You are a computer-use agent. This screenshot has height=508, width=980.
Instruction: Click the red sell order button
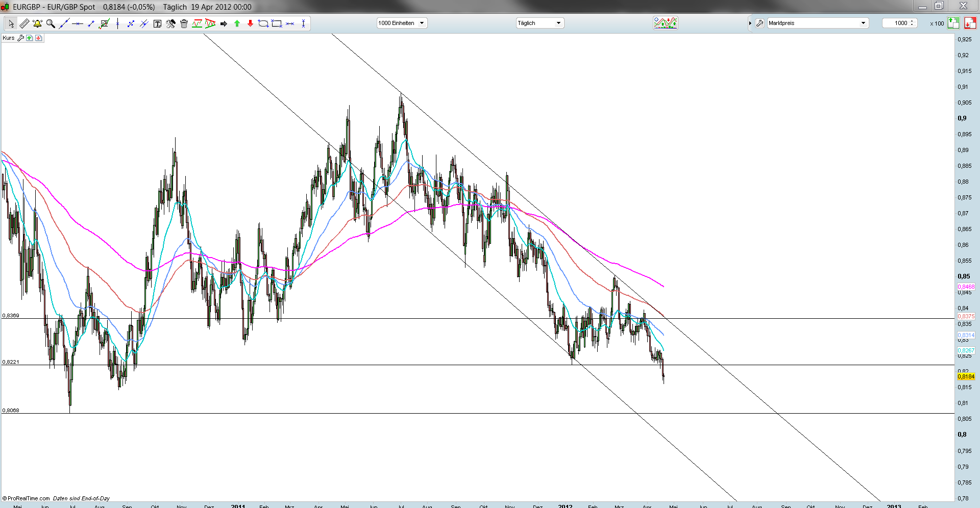(x=970, y=23)
